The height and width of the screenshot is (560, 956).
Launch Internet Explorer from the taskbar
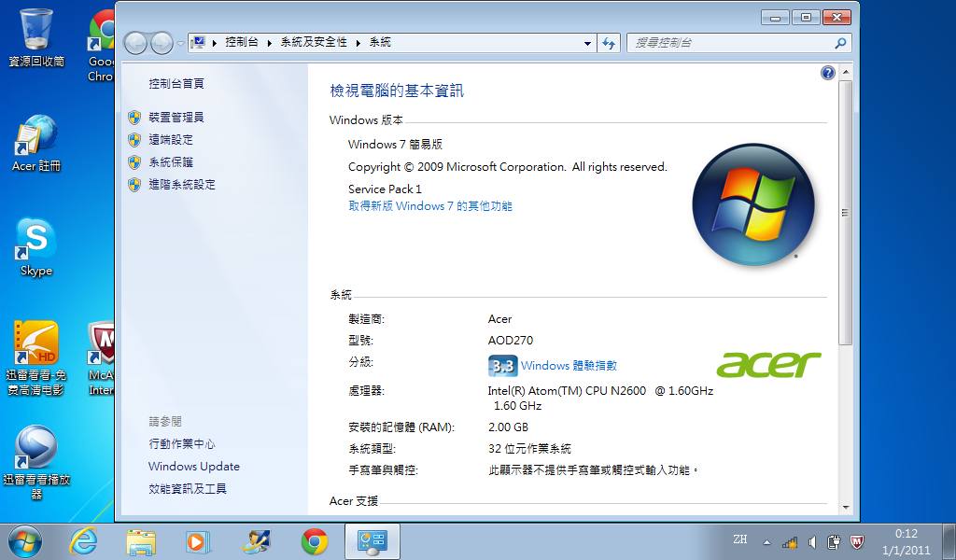pyautogui.click(x=83, y=541)
